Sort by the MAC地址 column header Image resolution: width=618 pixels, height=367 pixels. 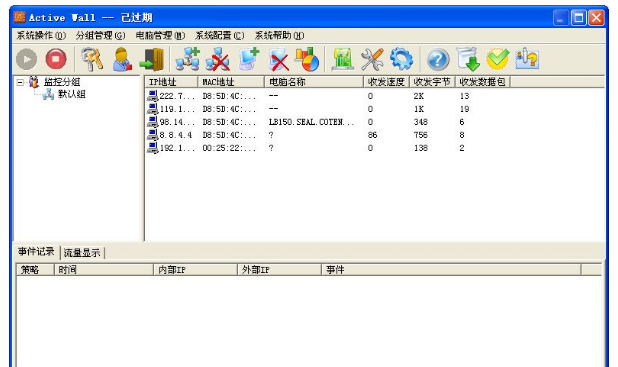pyautogui.click(x=231, y=82)
